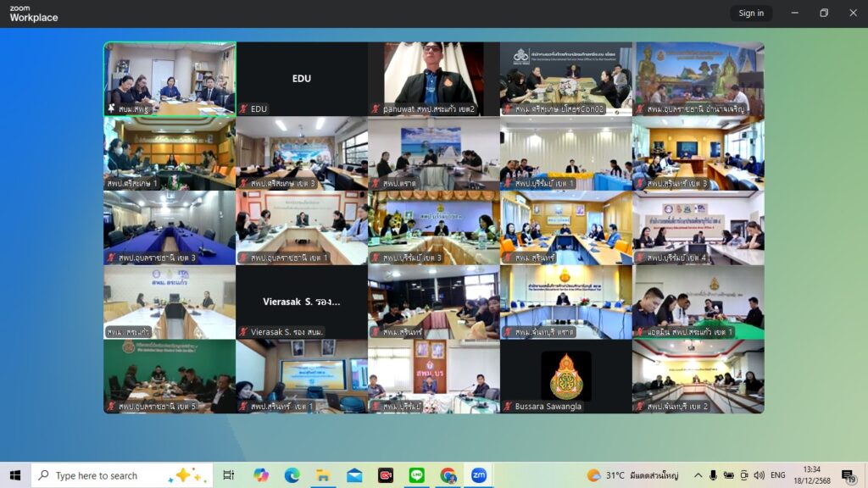Click the Sign in button
Viewport: 868px width, 488px height.
[751, 13]
